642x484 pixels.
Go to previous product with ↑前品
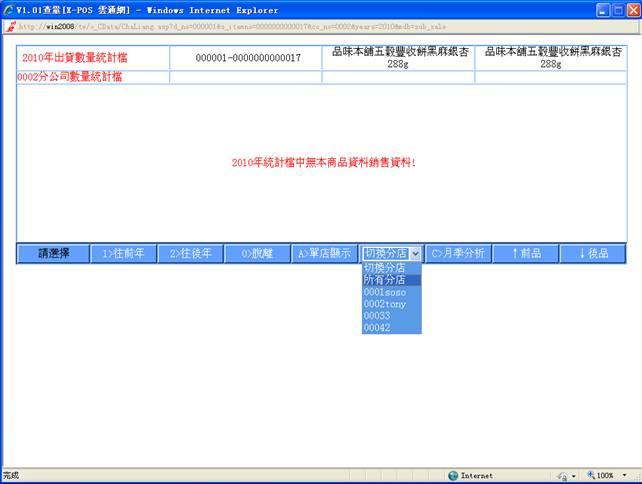(525, 254)
